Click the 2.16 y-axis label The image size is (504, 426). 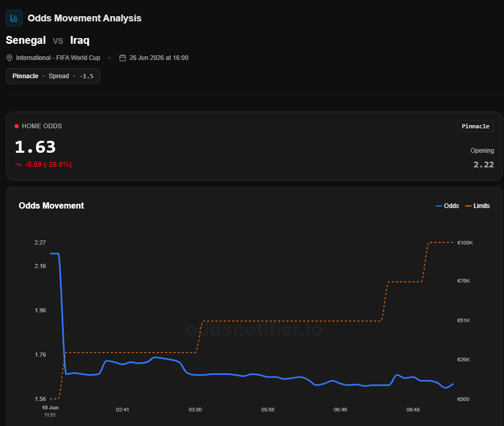coord(40,266)
